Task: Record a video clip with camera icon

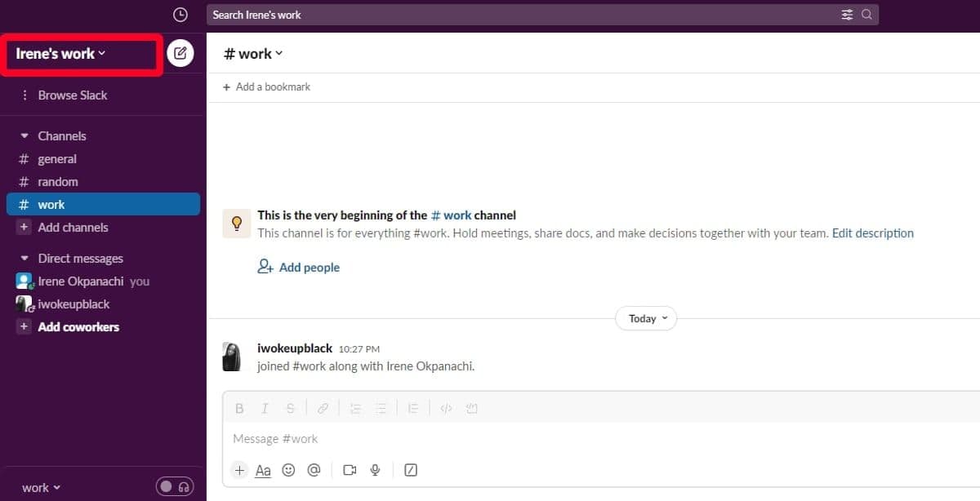Action: click(x=350, y=470)
